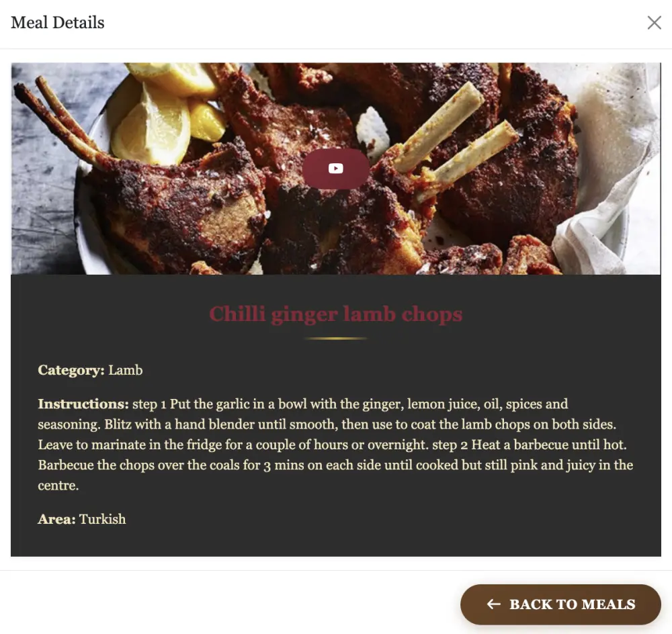Click the gold divider under the meal title
Screen dimensions: 672x634
click(x=335, y=338)
